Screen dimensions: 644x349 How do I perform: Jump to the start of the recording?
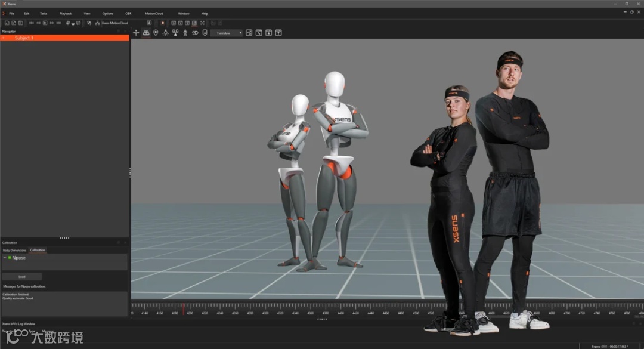click(x=31, y=23)
